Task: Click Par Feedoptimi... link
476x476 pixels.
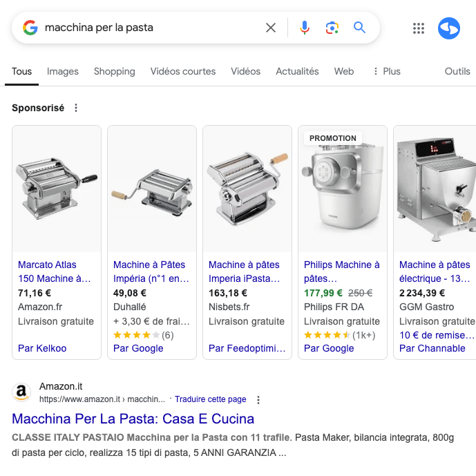Action: [247, 348]
